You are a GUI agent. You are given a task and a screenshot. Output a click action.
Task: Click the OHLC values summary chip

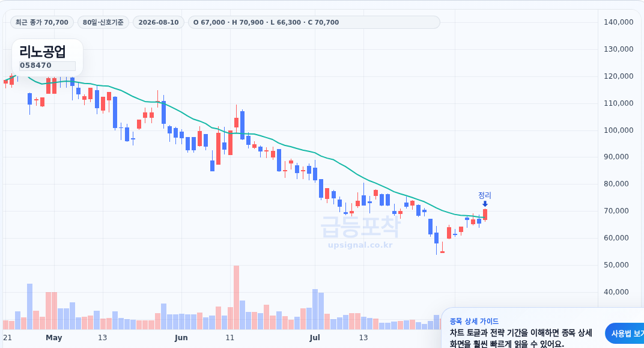(x=314, y=22)
